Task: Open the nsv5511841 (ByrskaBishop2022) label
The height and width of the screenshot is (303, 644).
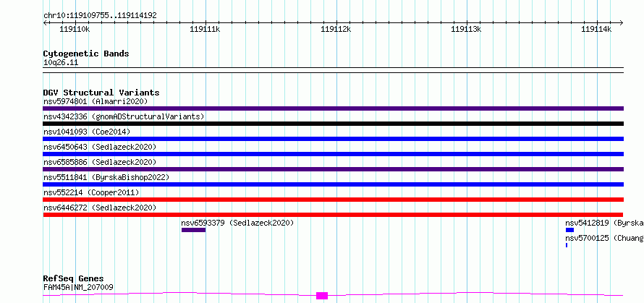Action: 106,177
